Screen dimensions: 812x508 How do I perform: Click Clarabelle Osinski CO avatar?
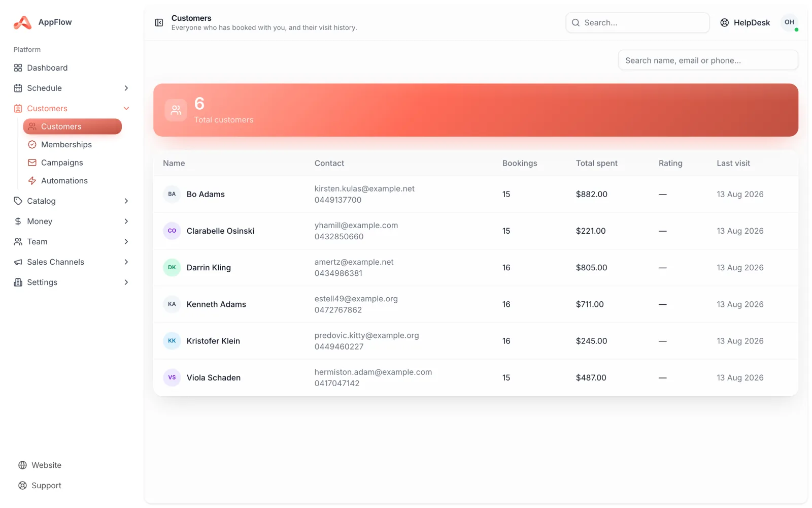(172, 231)
